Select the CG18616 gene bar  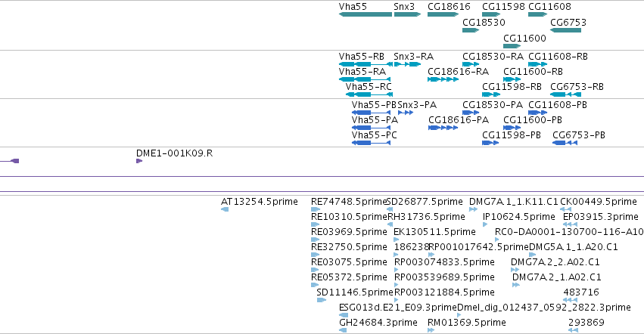443,14
